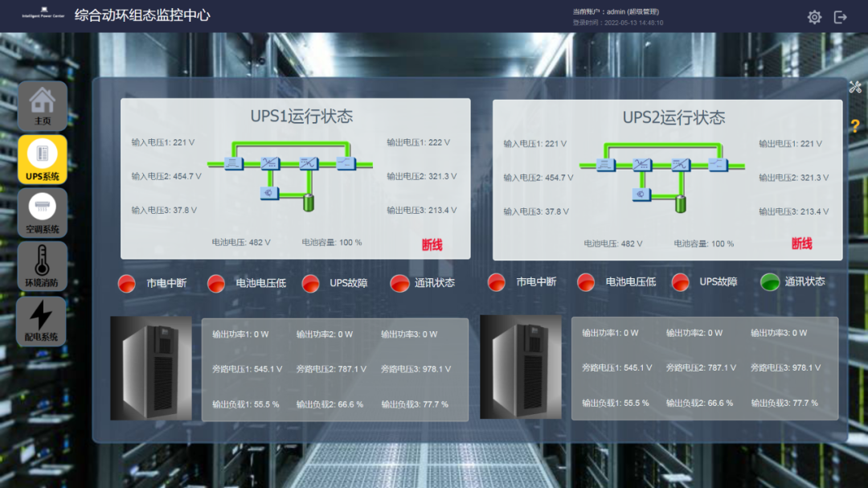
Task: Click the green 通讯状态 indicator under UPS2
Action: pyautogui.click(x=769, y=283)
